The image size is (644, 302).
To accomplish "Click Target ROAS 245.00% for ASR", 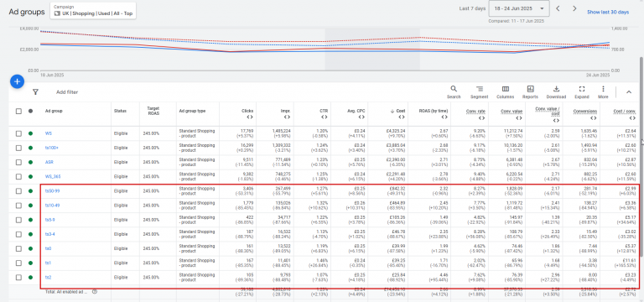I will [150, 162].
